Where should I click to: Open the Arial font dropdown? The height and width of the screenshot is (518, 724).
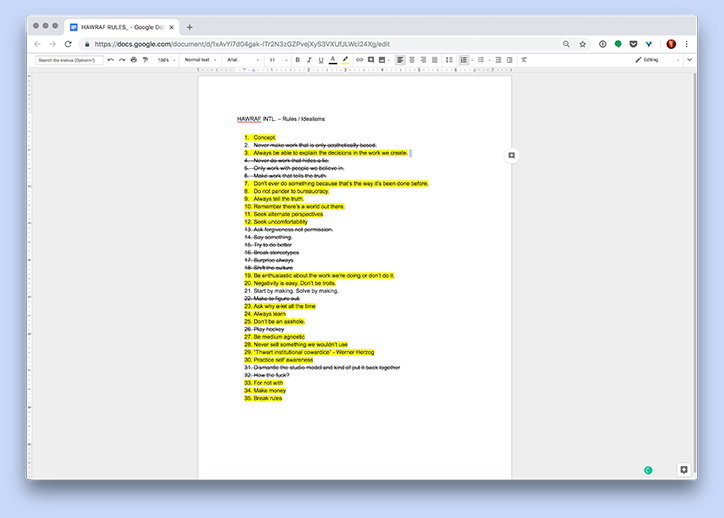coord(243,60)
